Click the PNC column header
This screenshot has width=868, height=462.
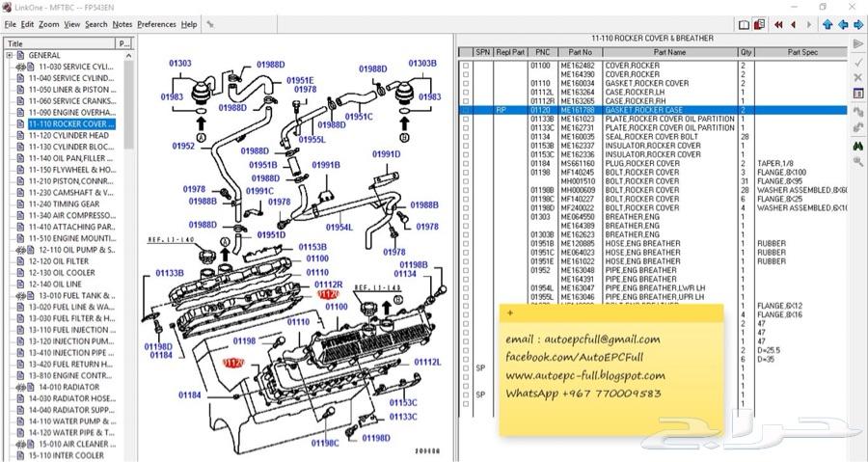pyautogui.click(x=542, y=52)
